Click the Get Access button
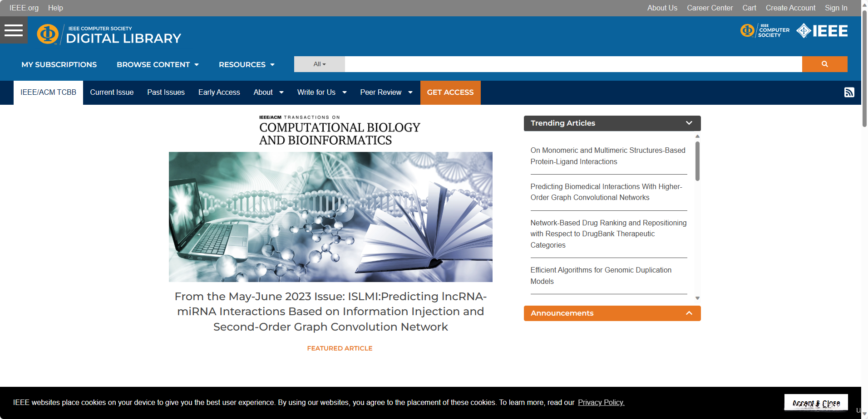 tap(450, 93)
